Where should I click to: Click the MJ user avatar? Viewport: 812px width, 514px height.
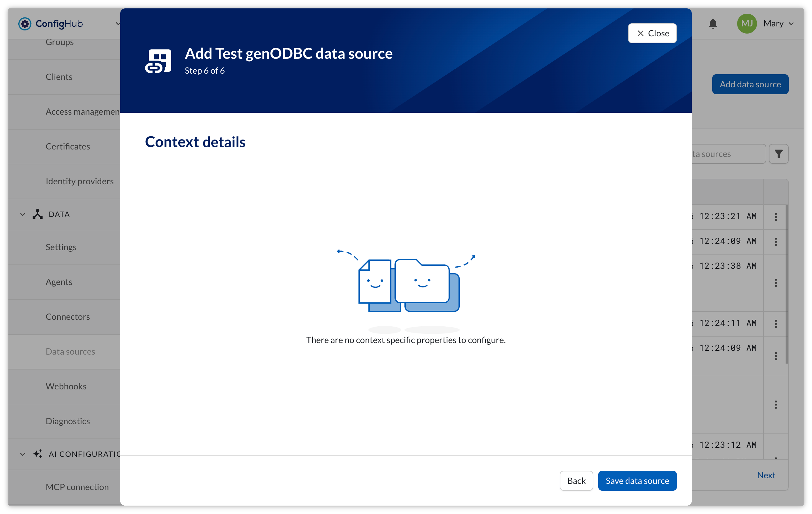pyautogui.click(x=746, y=24)
